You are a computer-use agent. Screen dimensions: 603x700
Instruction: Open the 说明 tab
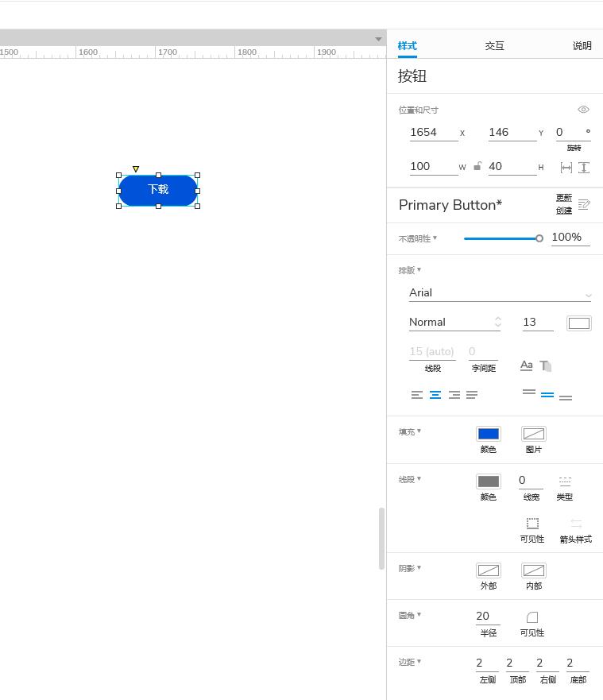tap(582, 45)
